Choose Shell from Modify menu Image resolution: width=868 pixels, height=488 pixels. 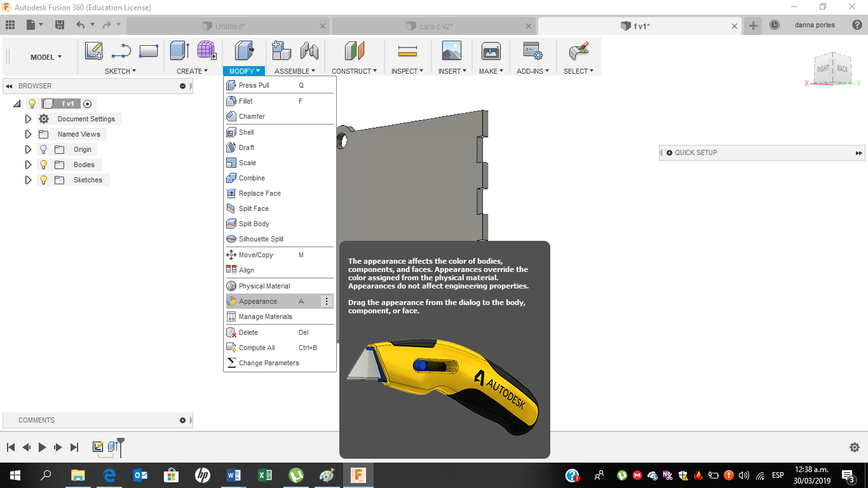(x=280, y=132)
